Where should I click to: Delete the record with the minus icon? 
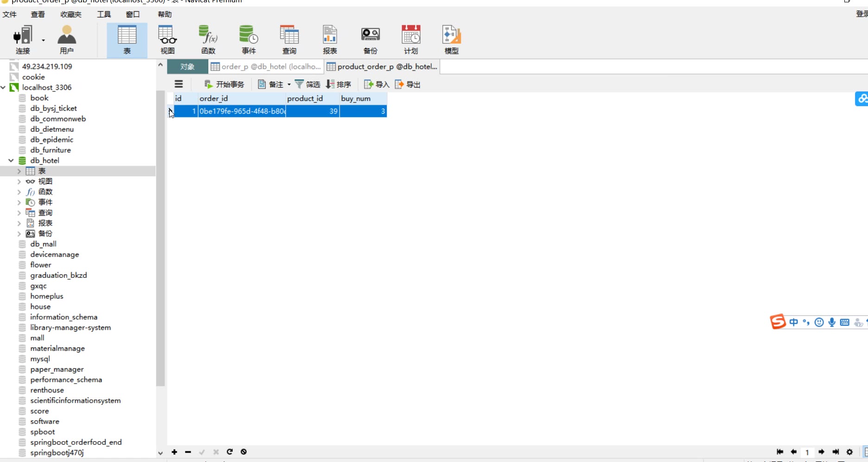188,452
